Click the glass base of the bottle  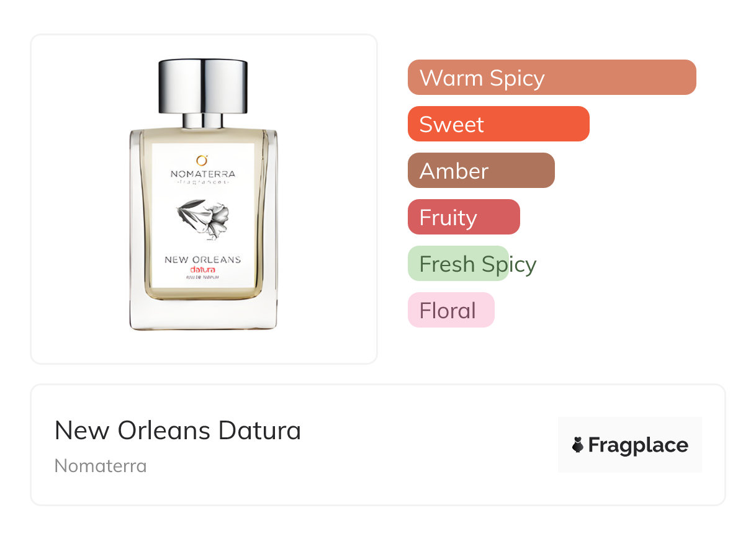click(x=203, y=315)
